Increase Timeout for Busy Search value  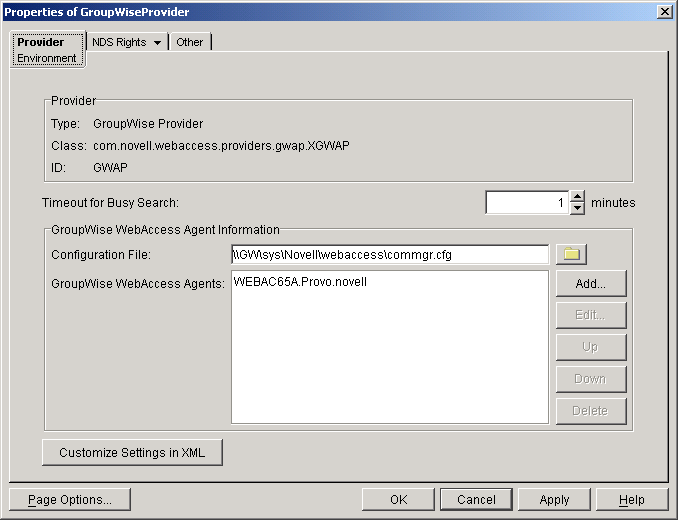[577, 197]
